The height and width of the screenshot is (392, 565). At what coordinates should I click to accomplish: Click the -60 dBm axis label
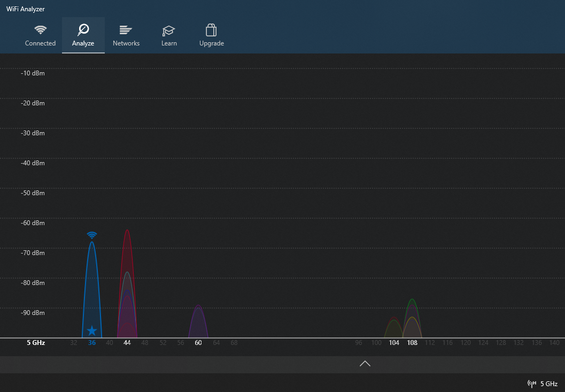click(33, 223)
